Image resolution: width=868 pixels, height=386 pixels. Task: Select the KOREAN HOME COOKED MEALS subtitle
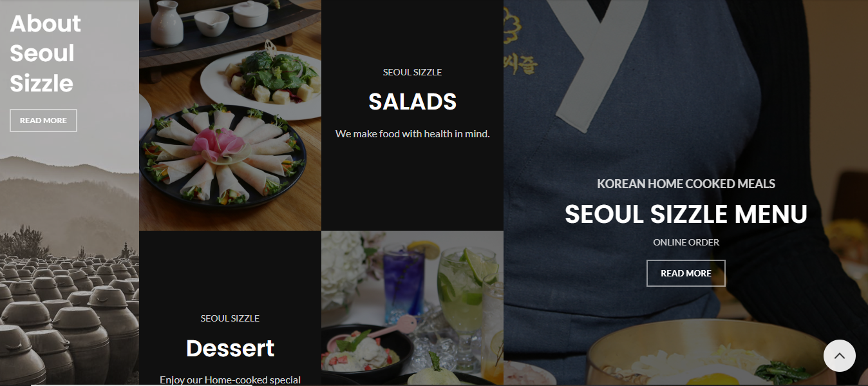(x=686, y=184)
